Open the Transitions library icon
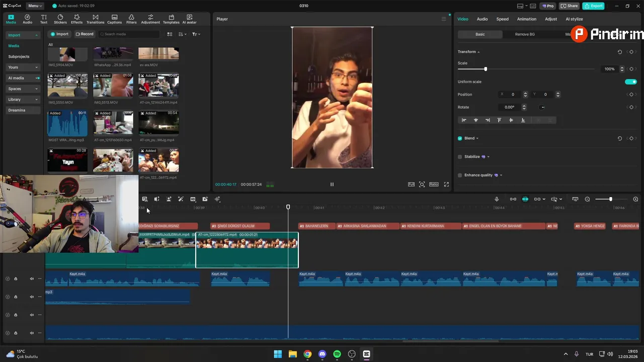 tap(95, 19)
